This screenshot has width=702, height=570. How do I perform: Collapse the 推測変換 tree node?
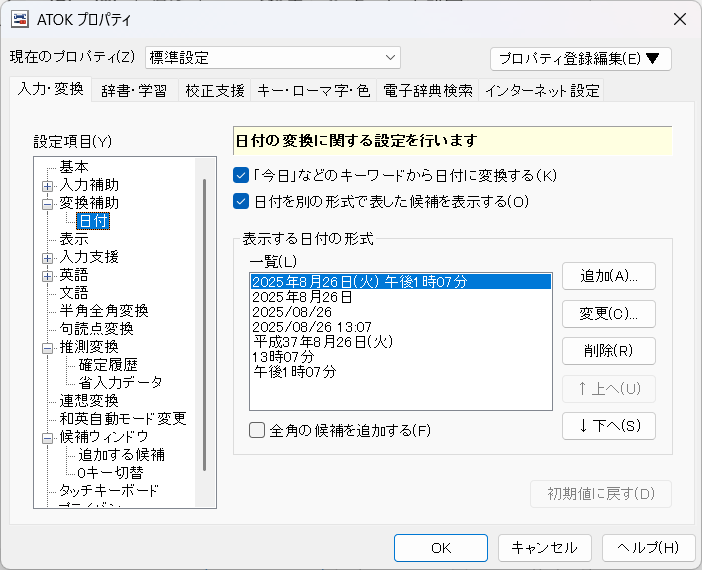coord(47,348)
